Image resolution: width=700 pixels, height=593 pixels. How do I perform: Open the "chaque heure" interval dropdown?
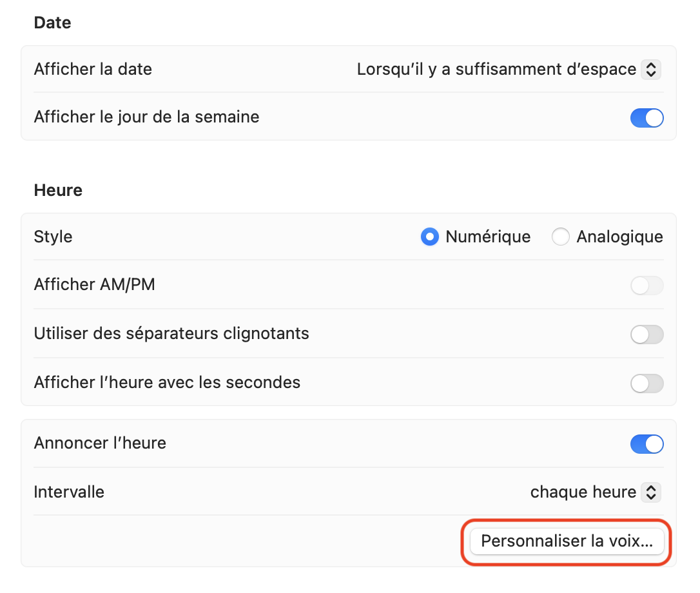pos(583,492)
